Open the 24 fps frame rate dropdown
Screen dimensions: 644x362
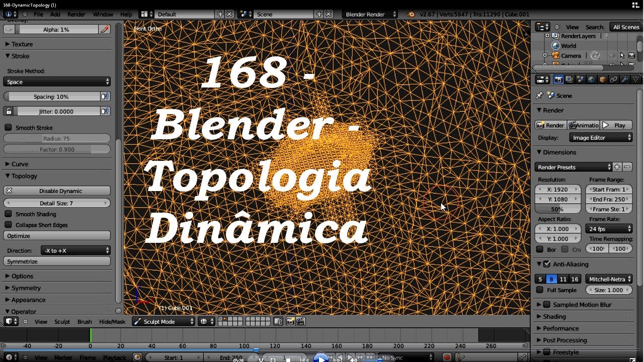(x=609, y=229)
